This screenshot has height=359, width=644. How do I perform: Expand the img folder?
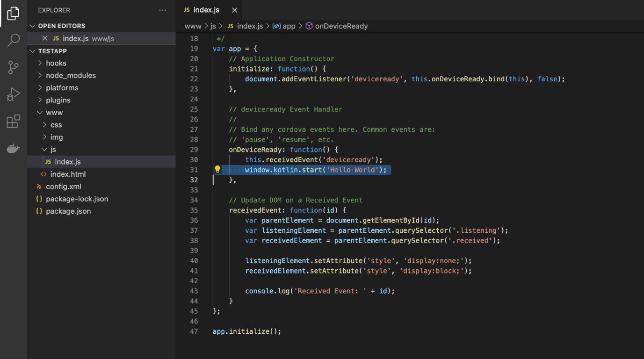coord(44,137)
